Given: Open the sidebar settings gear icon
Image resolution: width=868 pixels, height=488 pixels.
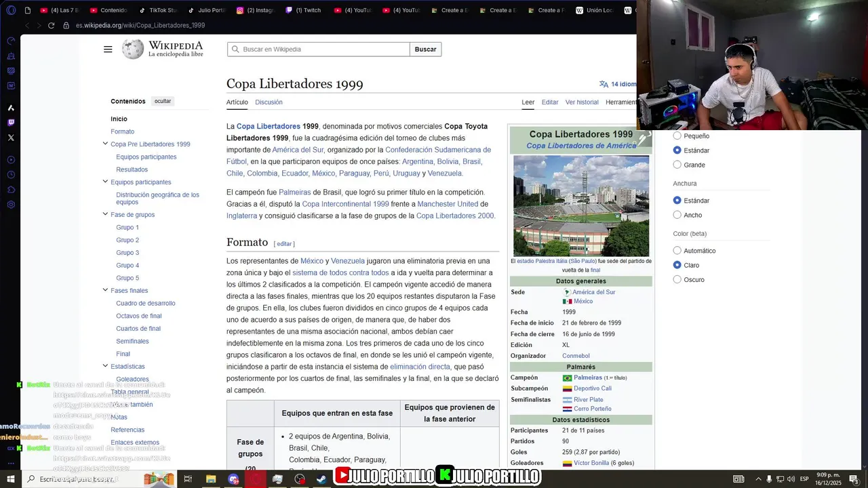Looking at the screenshot, I should pyautogui.click(x=11, y=205).
